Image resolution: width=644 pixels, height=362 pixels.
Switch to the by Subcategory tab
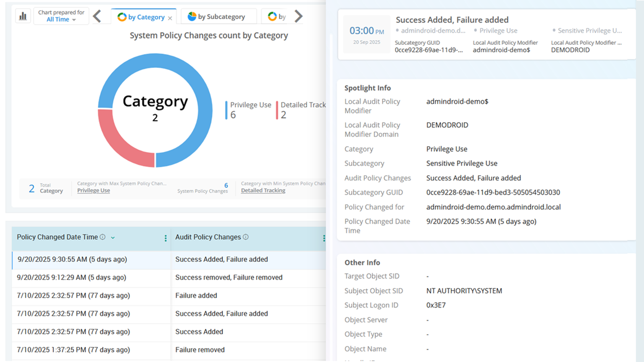click(218, 16)
